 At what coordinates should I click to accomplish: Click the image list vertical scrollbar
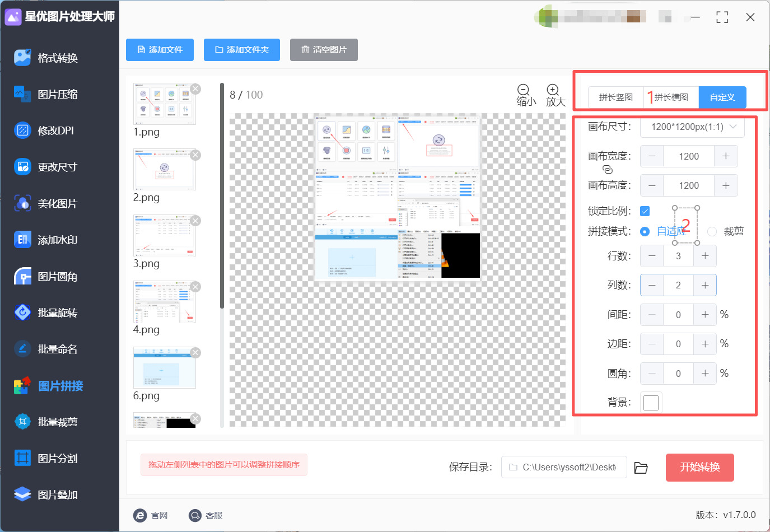(x=222, y=196)
